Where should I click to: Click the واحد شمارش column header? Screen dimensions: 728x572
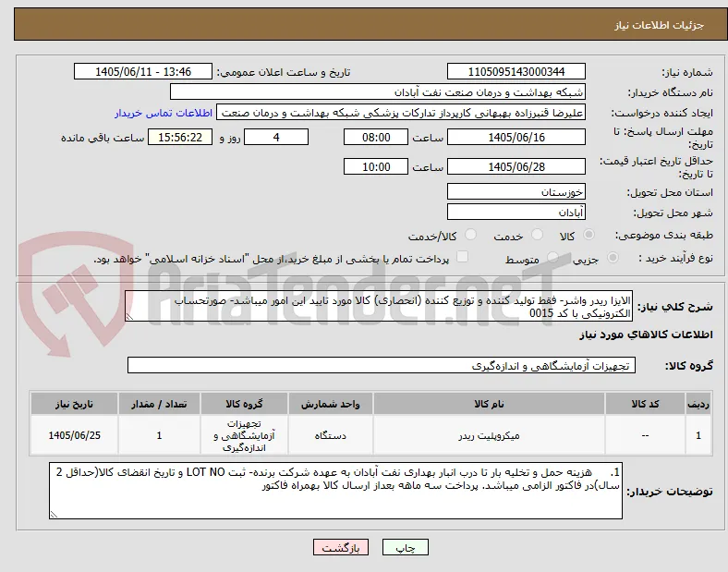click(330, 404)
